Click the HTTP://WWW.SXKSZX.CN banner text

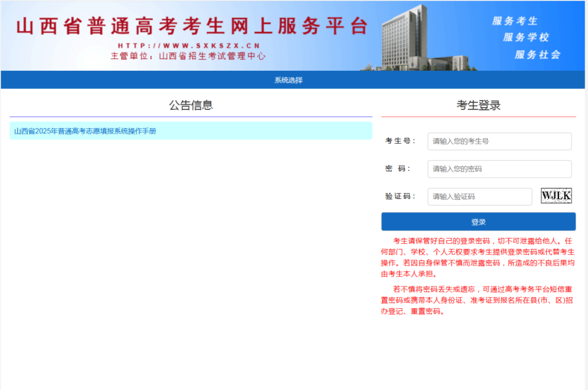tap(189, 46)
